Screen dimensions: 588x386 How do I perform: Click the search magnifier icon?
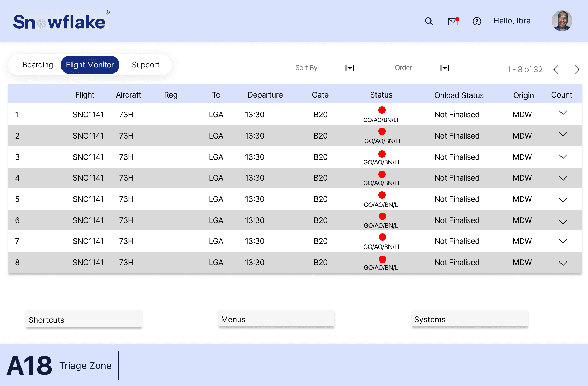429,21
